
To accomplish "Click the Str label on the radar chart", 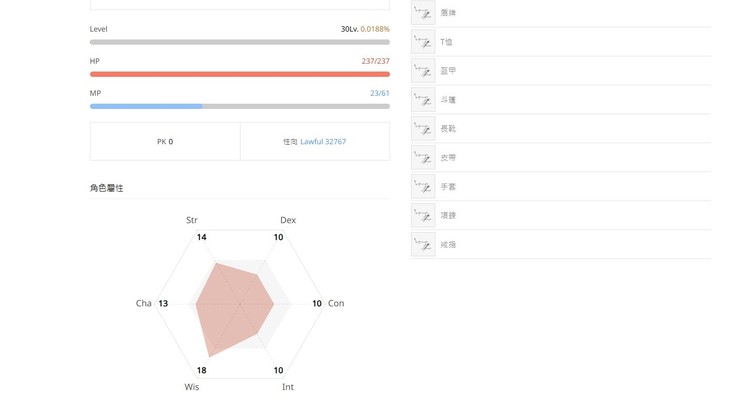I will pos(192,220).
